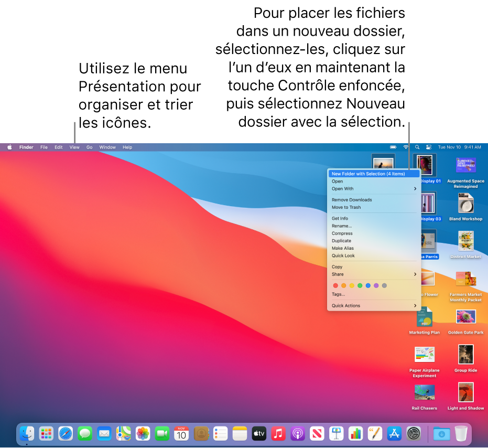The width and height of the screenshot is (488, 448).
Task: Expand the Share submenu
Action: pyautogui.click(x=374, y=274)
